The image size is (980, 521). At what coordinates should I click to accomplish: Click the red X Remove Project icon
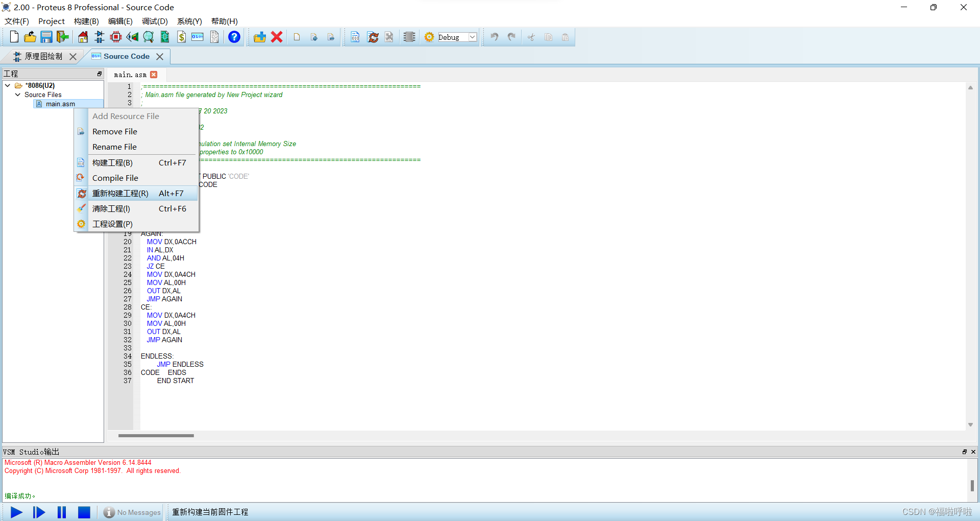pos(277,37)
